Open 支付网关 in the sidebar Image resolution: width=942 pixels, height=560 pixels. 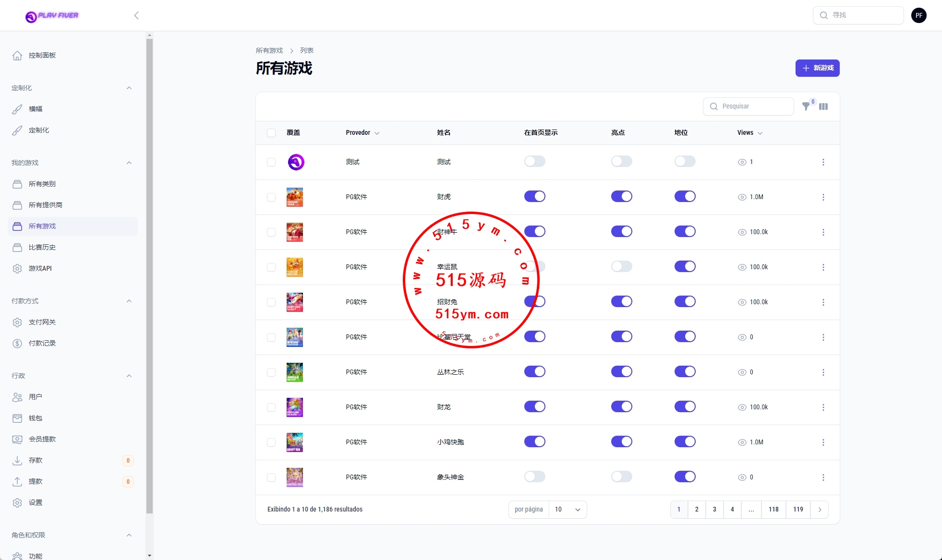coord(42,322)
